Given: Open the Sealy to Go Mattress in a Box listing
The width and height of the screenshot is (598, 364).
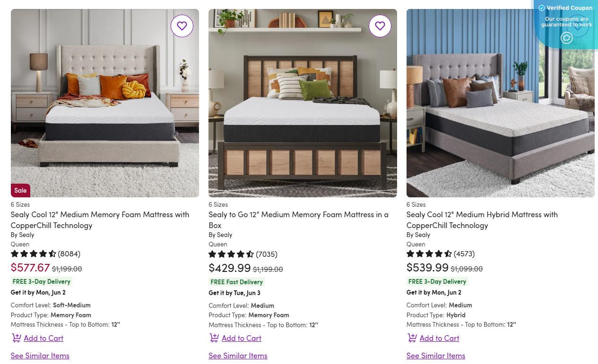Looking at the screenshot, I should [298, 220].
